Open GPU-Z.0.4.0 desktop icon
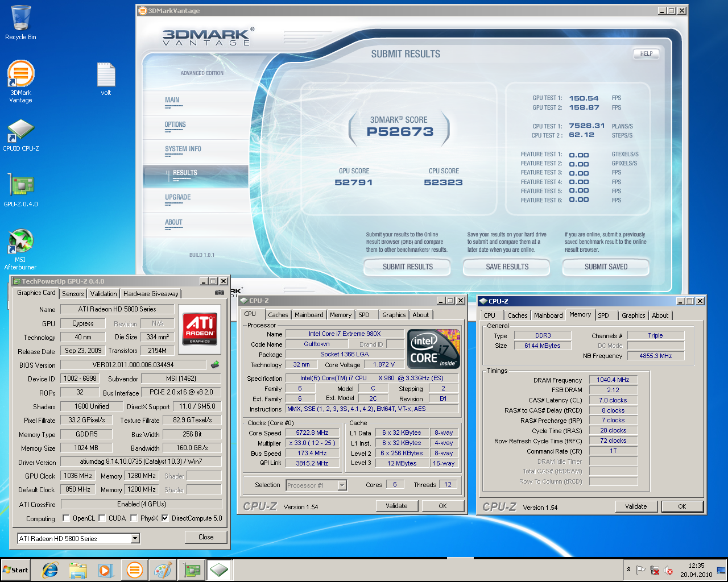The image size is (728, 582). tap(20, 190)
